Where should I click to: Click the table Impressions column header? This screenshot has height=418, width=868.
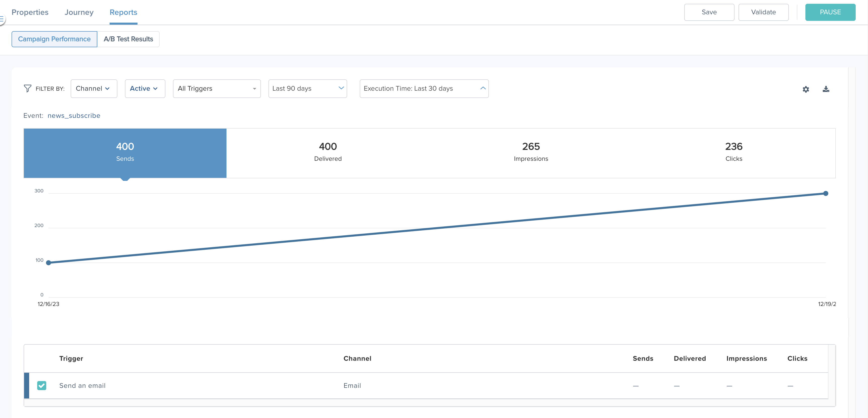(x=746, y=358)
